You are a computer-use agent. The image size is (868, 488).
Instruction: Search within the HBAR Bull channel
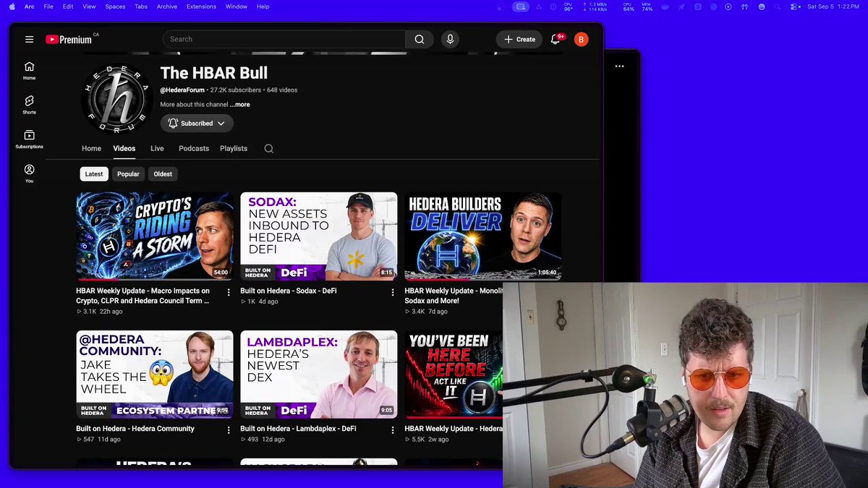click(269, 149)
